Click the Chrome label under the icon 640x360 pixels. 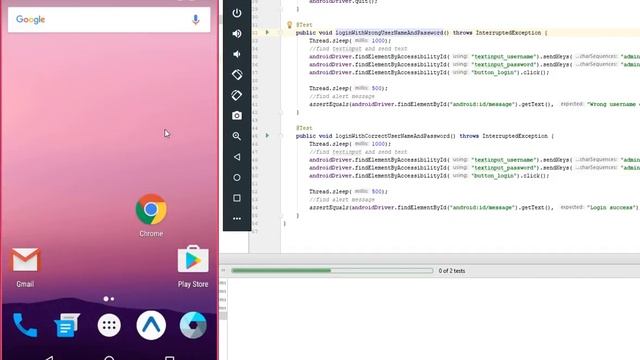[x=151, y=233]
